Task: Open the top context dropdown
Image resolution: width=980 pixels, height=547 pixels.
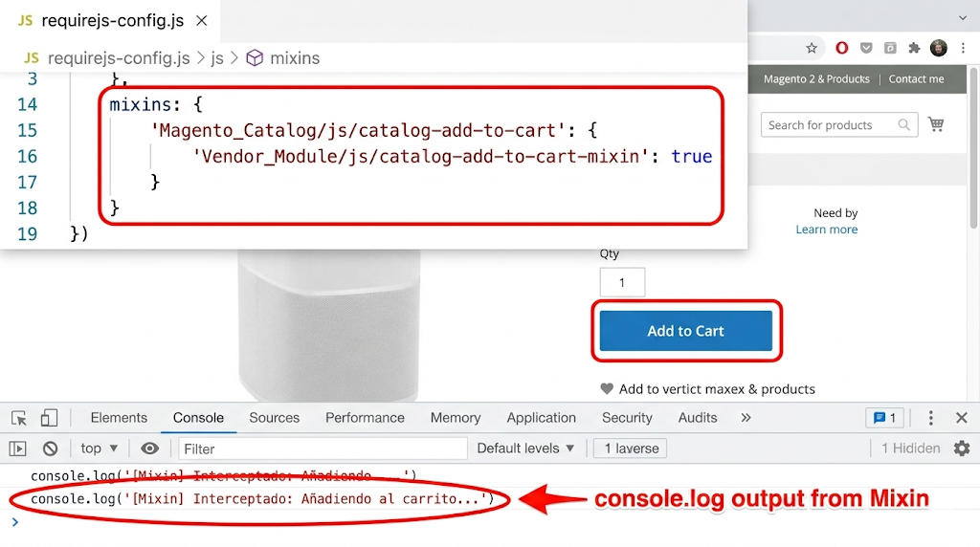Action: click(x=99, y=449)
